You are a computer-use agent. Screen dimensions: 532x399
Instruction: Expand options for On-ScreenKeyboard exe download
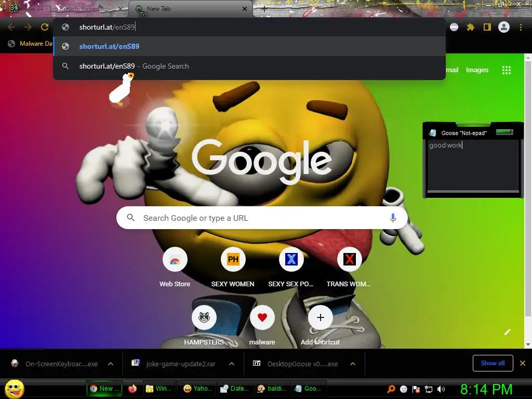pos(111,364)
